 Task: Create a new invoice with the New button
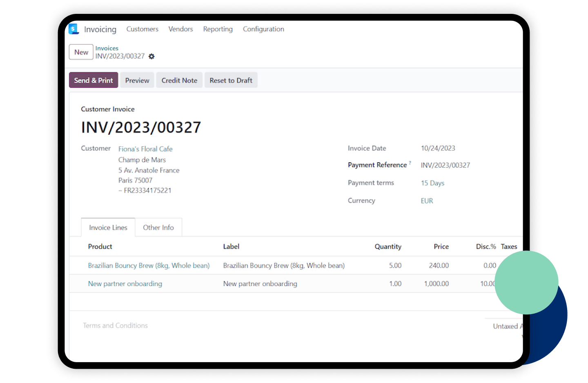(x=81, y=52)
